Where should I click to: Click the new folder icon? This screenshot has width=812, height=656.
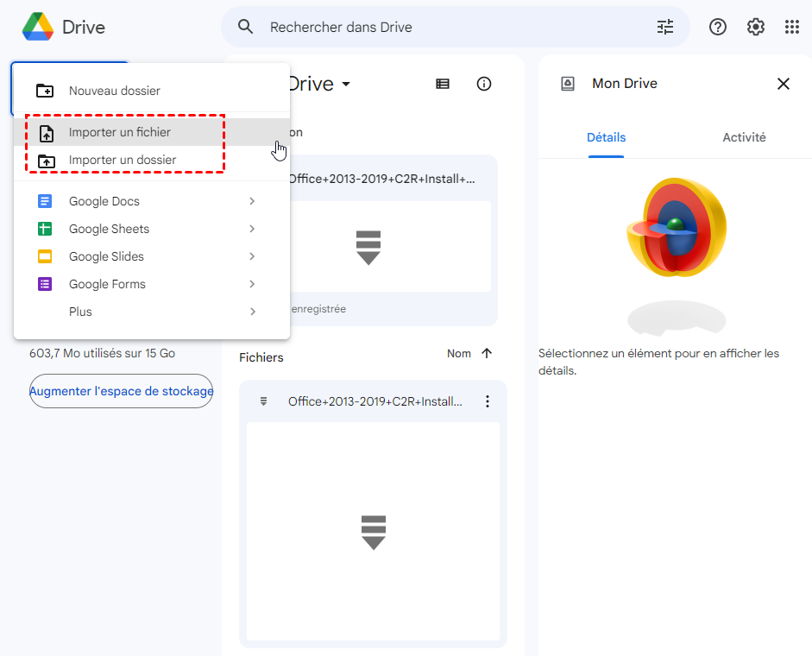point(45,91)
